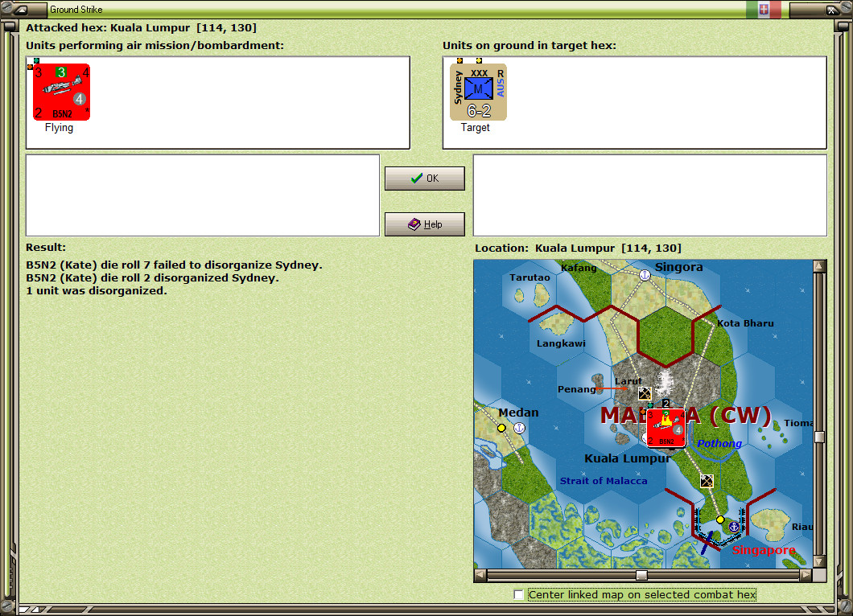Click the Singora port anchor icon
The image size is (853, 616).
point(645,275)
